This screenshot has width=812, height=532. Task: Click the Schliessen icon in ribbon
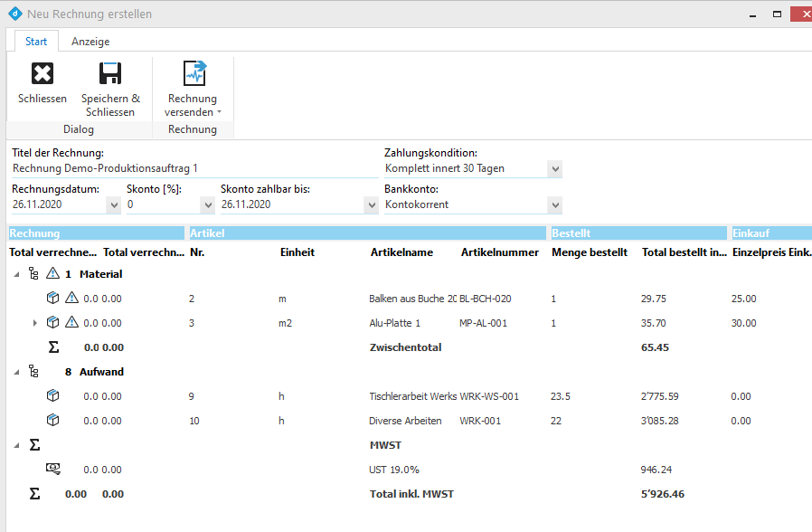click(x=42, y=74)
